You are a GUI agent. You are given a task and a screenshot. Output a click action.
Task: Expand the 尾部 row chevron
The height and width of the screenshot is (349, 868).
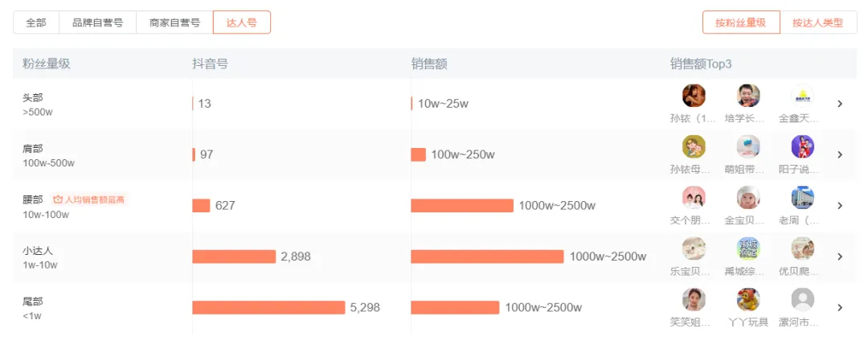840,308
